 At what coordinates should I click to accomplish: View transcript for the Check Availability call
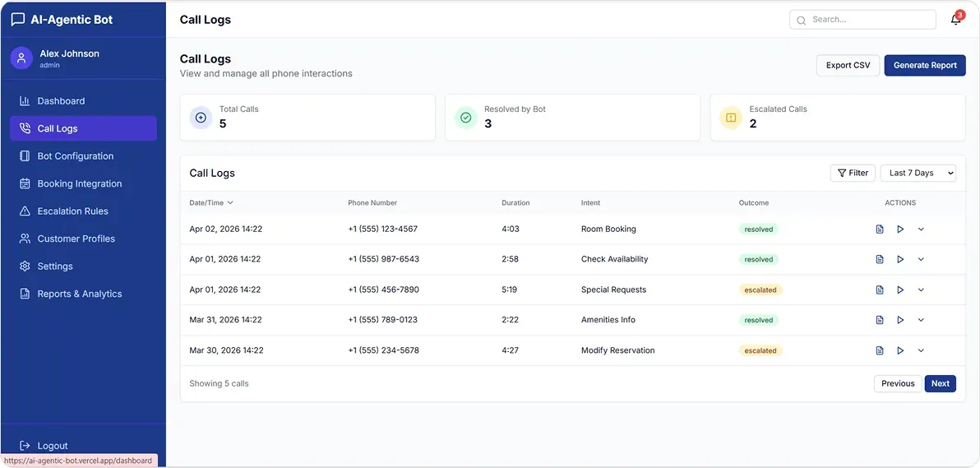tap(880, 259)
